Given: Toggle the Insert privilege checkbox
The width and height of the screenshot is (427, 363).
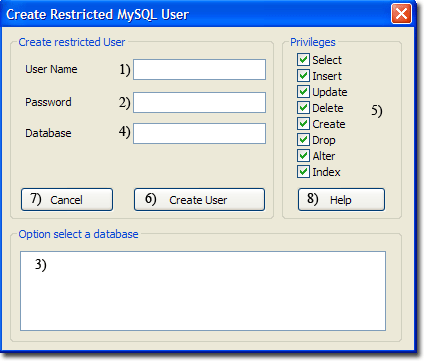Looking at the screenshot, I should pyautogui.click(x=303, y=76).
